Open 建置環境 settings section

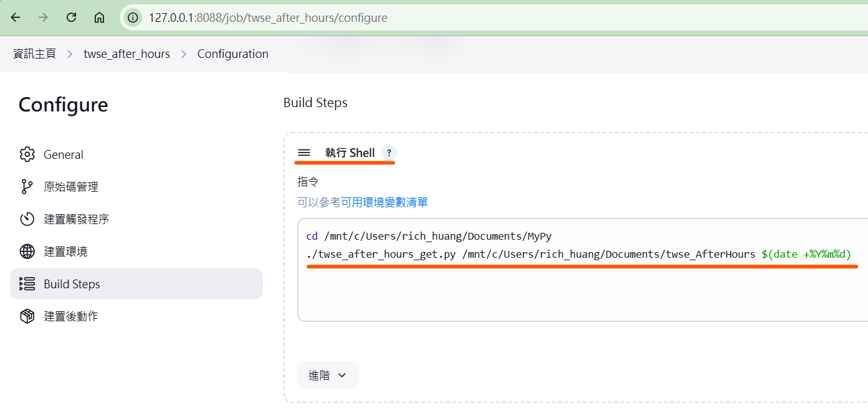click(65, 252)
